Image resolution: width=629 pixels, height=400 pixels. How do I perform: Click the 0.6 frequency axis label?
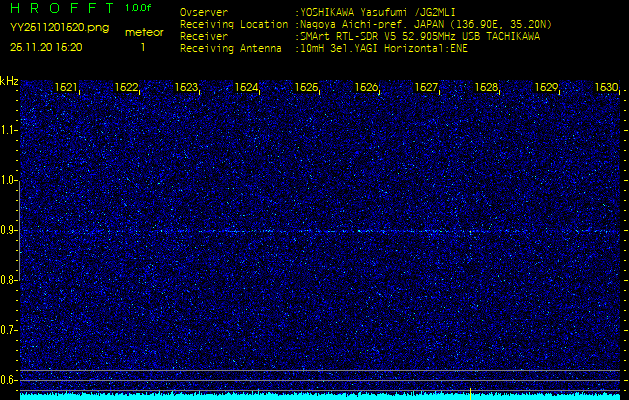(x=9, y=379)
